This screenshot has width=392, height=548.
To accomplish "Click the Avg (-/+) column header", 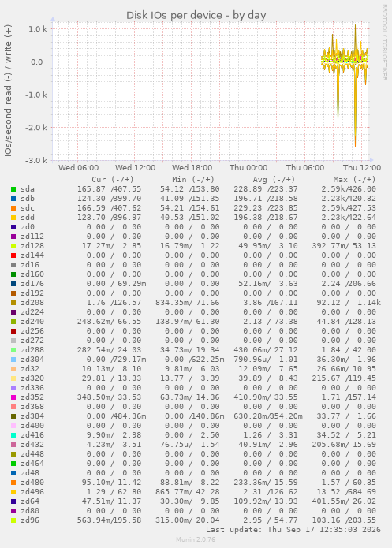I will [x=274, y=180].
